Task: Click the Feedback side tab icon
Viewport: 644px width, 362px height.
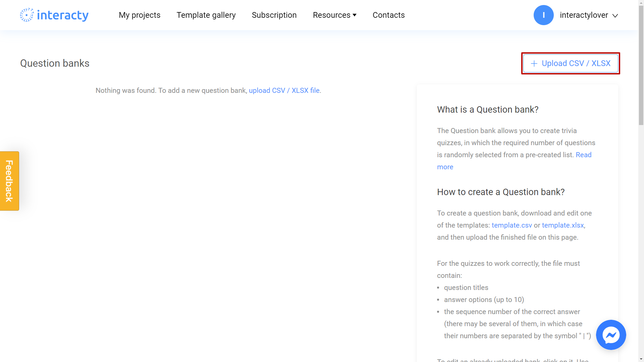Action: (x=9, y=181)
